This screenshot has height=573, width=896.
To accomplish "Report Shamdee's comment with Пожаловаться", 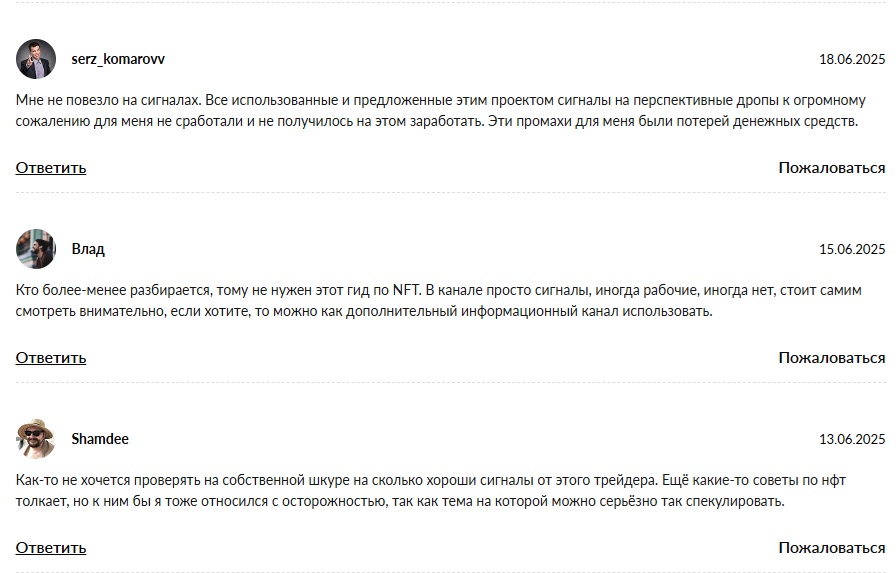I will [832, 548].
